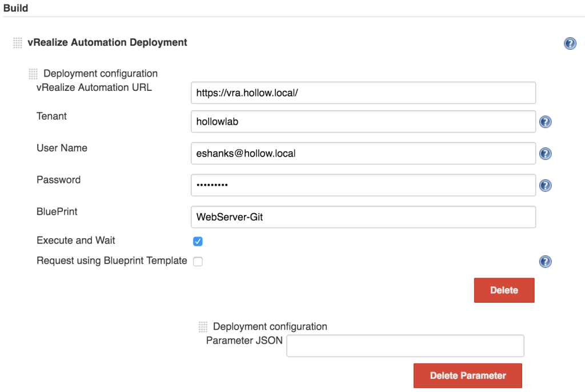Enable Request using Blueprint Template checkbox
585x392 pixels.
click(198, 262)
